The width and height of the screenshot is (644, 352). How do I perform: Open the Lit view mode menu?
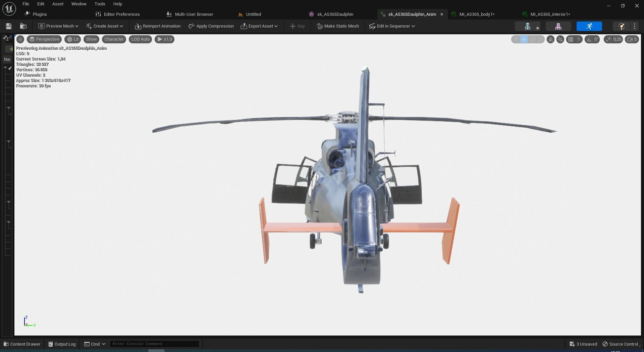[x=73, y=39]
